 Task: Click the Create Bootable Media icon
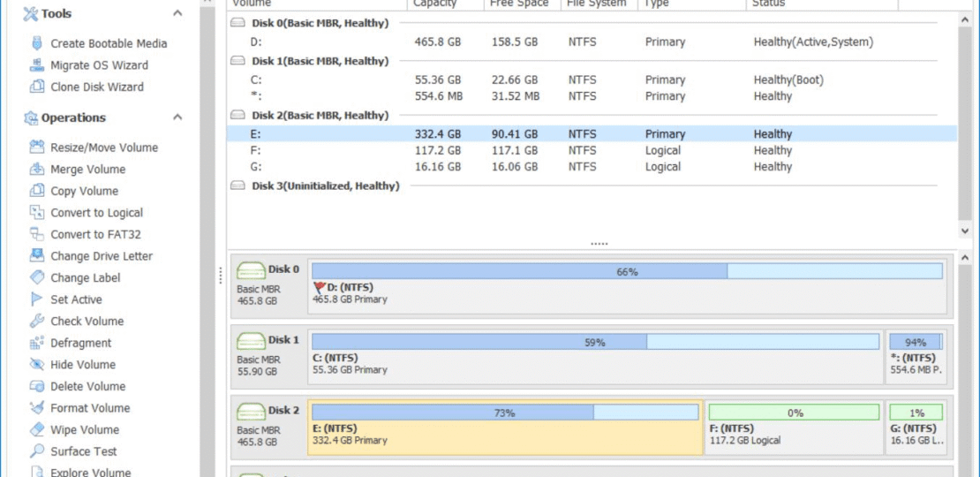pyautogui.click(x=37, y=43)
